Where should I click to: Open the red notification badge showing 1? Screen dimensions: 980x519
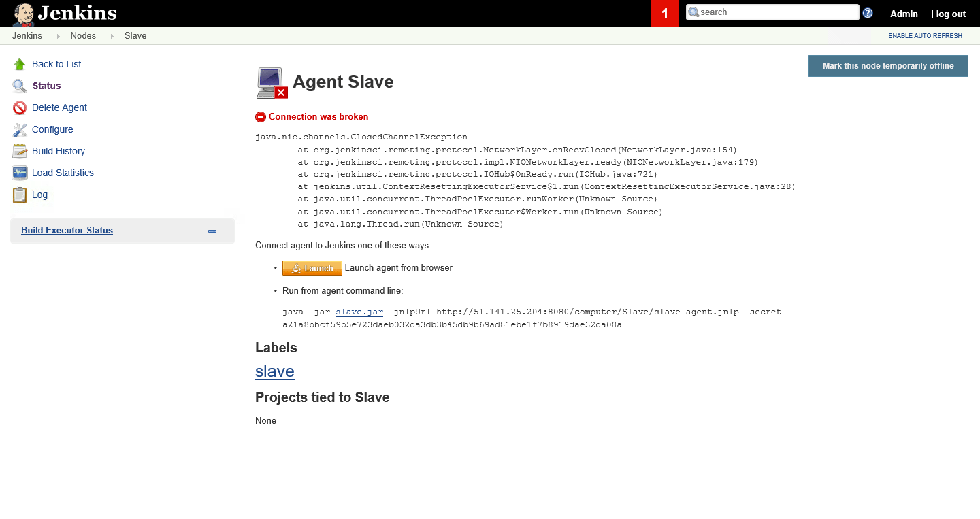coord(665,13)
